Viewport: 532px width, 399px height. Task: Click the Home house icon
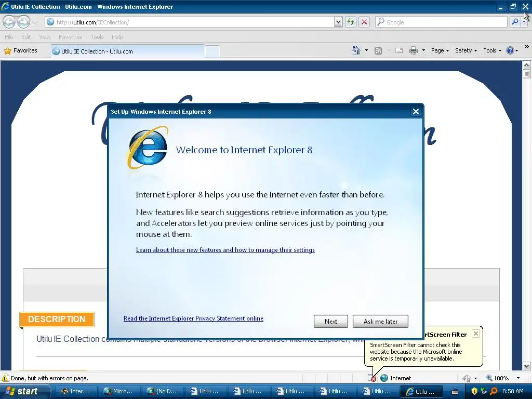coord(356,50)
